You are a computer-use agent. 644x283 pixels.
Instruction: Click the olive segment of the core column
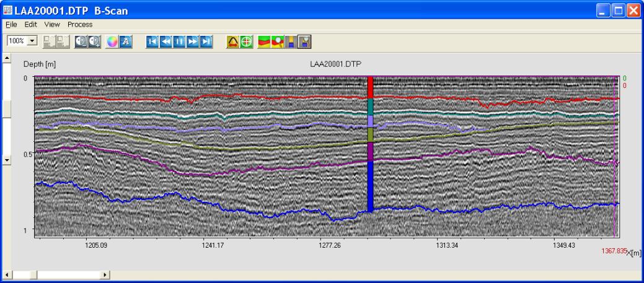[370, 135]
